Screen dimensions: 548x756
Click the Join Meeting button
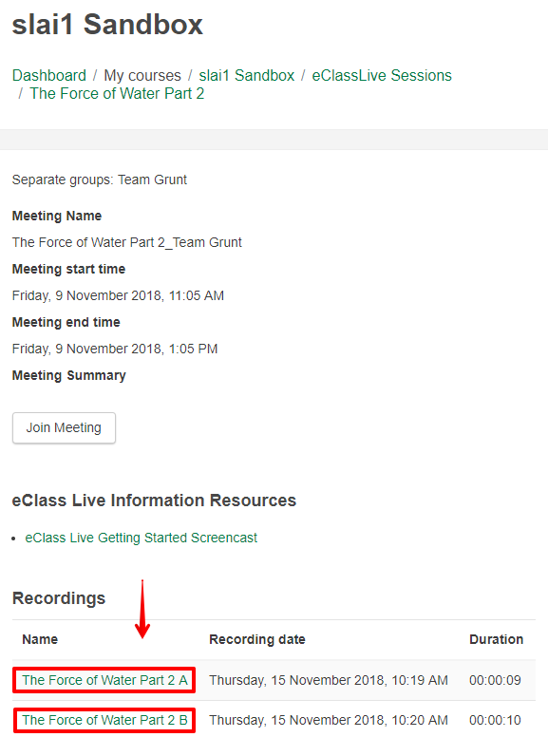coord(64,427)
